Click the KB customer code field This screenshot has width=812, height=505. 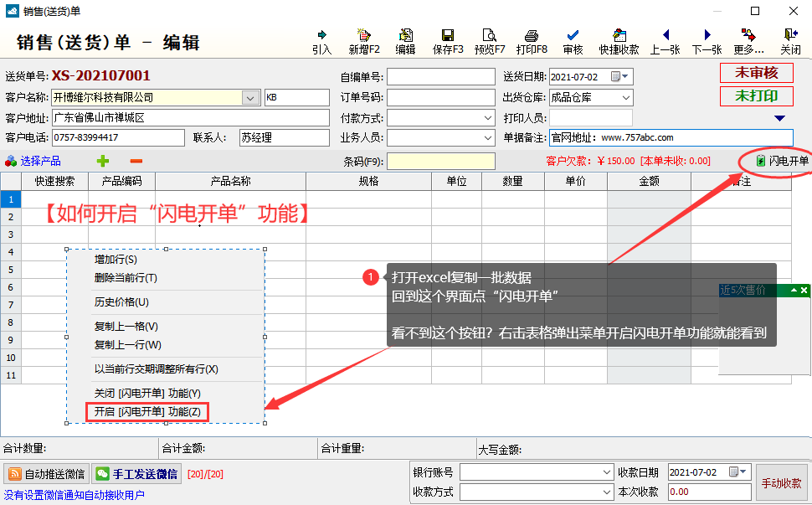coord(296,97)
